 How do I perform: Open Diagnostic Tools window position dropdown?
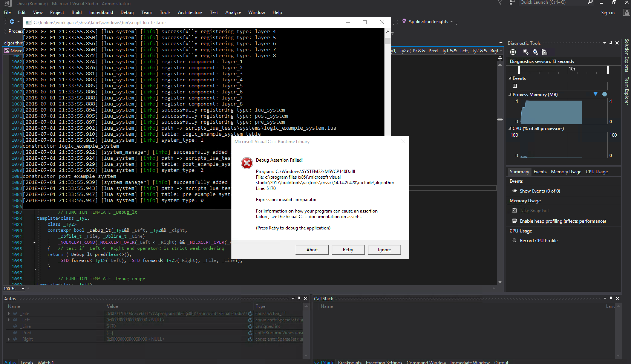point(604,43)
